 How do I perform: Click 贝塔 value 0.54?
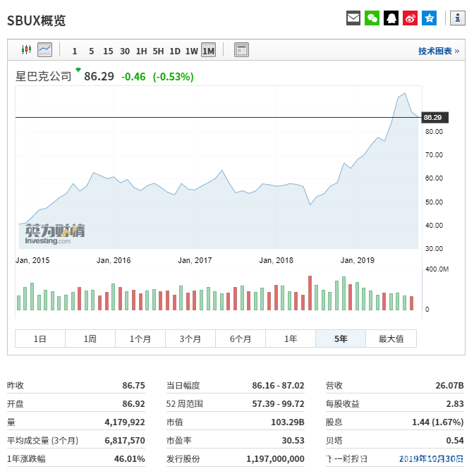(455, 441)
